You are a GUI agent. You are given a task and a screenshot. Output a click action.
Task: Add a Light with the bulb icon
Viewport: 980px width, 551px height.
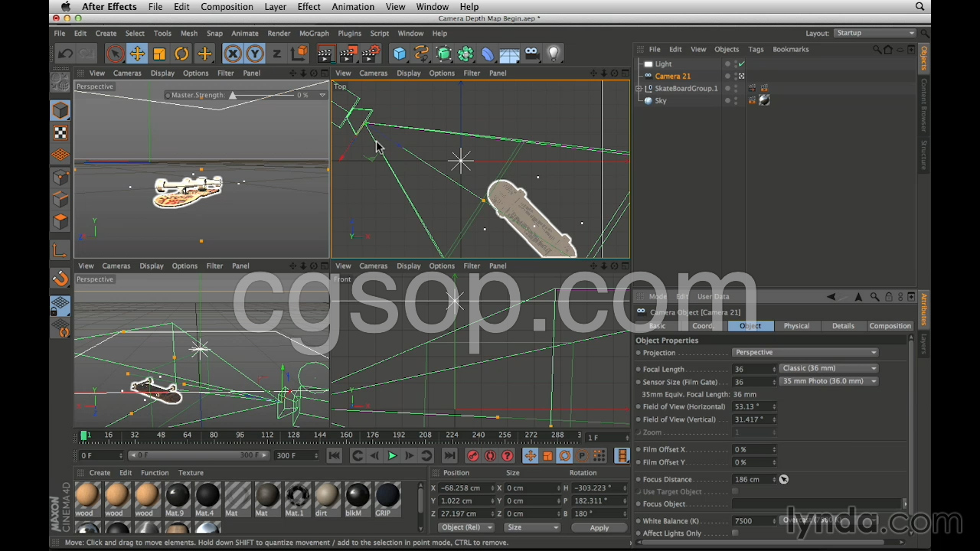pos(554,54)
